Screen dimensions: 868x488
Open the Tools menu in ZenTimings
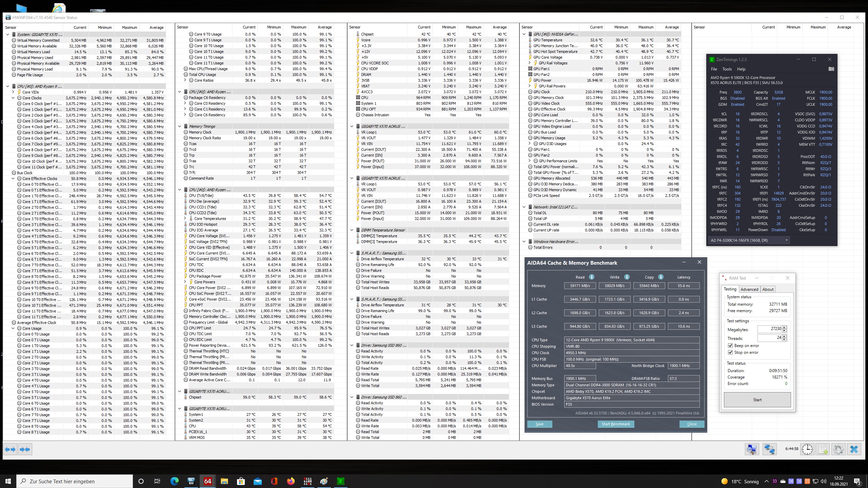pyautogui.click(x=727, y=69)
